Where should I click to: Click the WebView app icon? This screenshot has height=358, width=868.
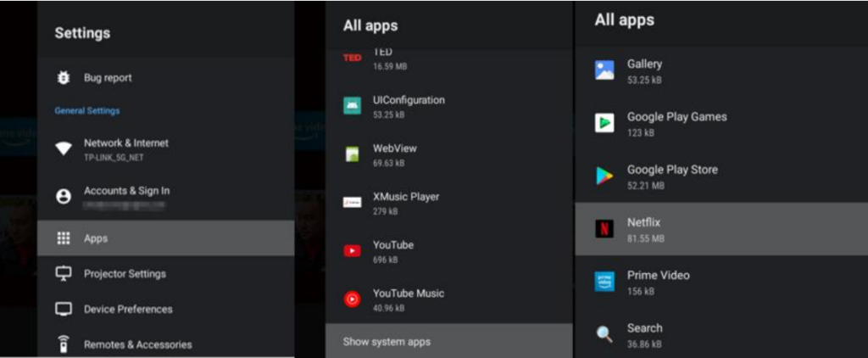tap(352, 154)
